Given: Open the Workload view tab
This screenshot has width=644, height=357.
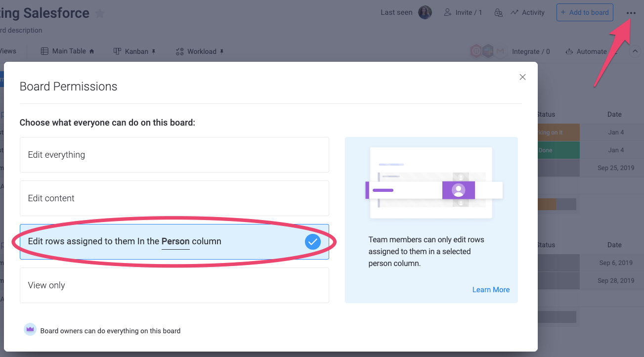Looking at the screenshot, I should click(x=199, y=51).
